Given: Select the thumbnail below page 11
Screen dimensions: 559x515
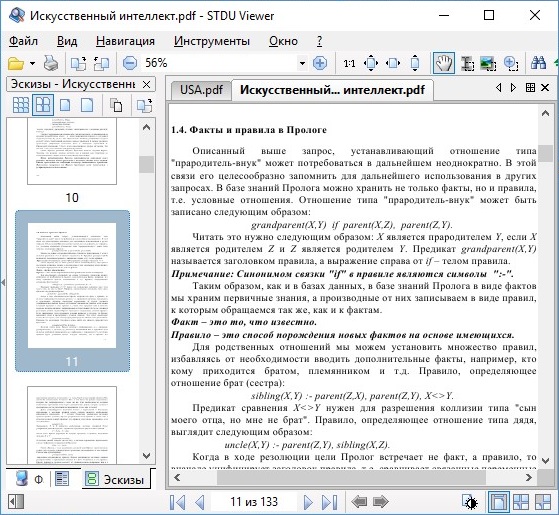Looking at the screenshot, I should (x=72, y=425).
